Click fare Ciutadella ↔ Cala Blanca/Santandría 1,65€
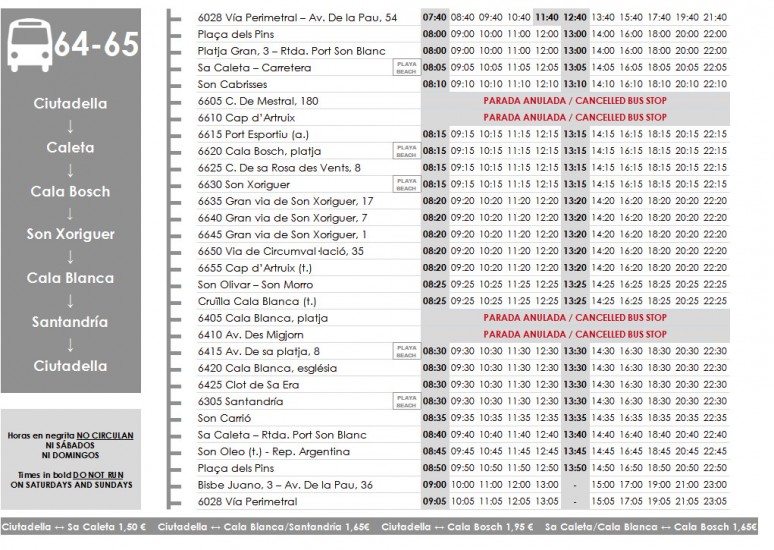Image resolution: width=774 pixels, height=550 pixels. tap(264, 527)
